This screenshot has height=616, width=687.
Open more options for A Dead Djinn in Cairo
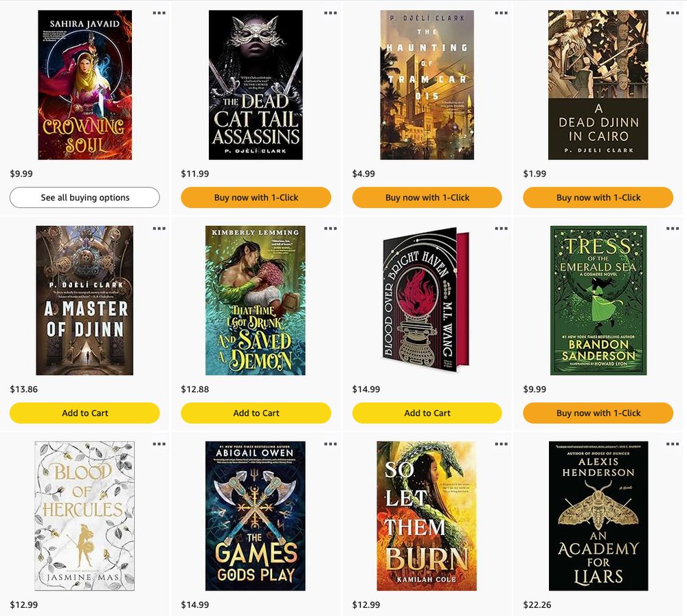(673, 13)
